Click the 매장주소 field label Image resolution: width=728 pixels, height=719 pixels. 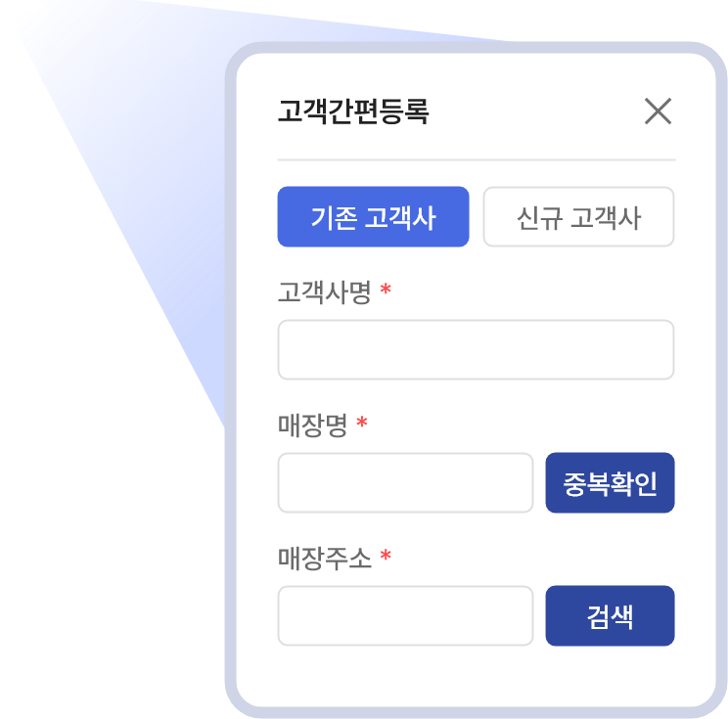324,559
